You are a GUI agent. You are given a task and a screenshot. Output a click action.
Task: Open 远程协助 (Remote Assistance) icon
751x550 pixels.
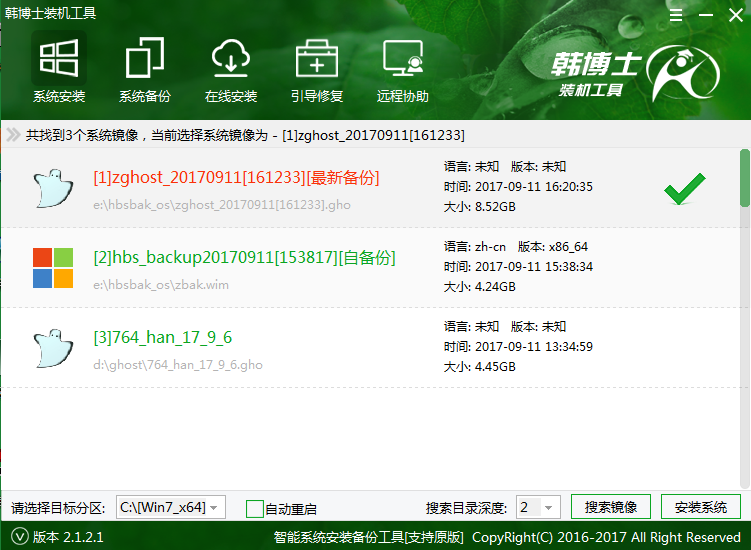tap(402, 69)
